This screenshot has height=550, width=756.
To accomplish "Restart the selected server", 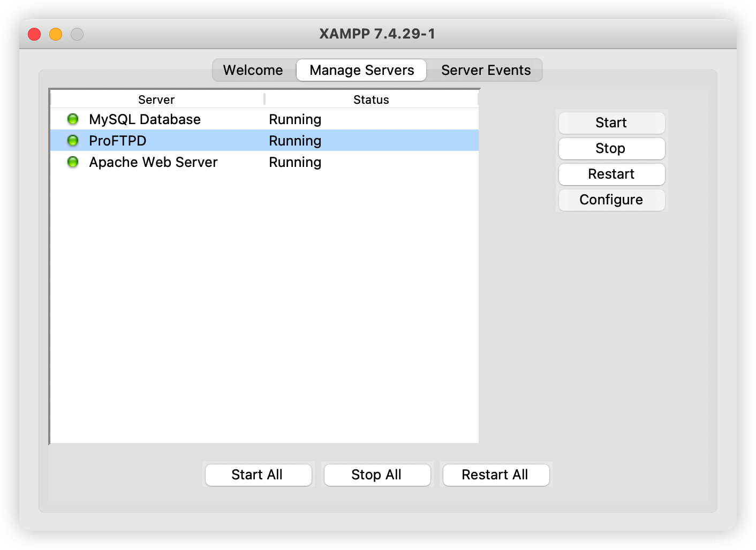I will [x=611, y=174].
